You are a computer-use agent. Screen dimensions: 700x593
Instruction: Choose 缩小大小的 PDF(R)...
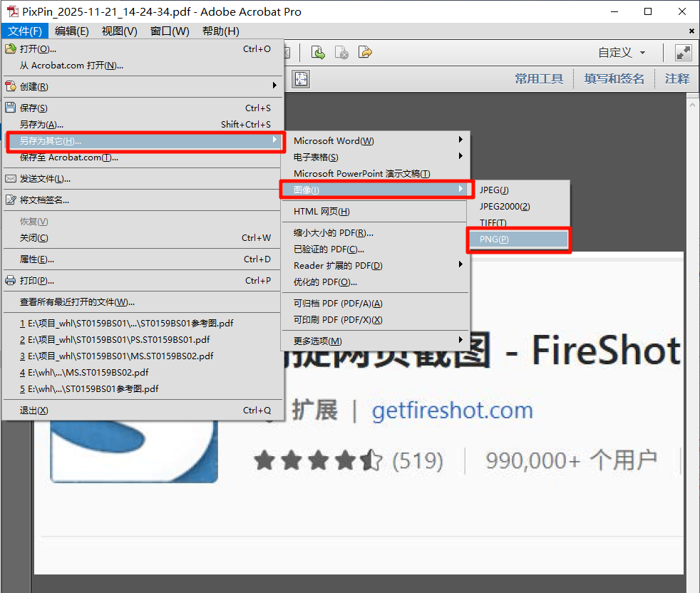click(x=376, y=233)
